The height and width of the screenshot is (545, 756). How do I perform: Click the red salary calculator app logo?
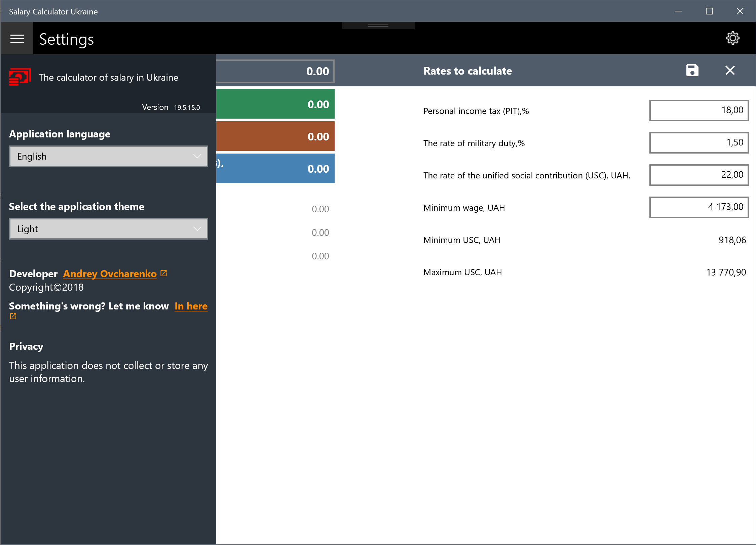[x=20, y=77]
